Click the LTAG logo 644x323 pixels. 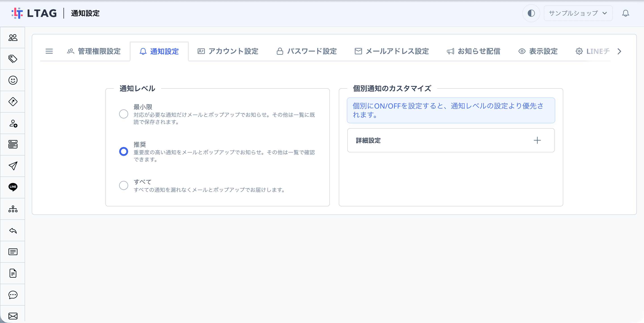click(34, 13)
